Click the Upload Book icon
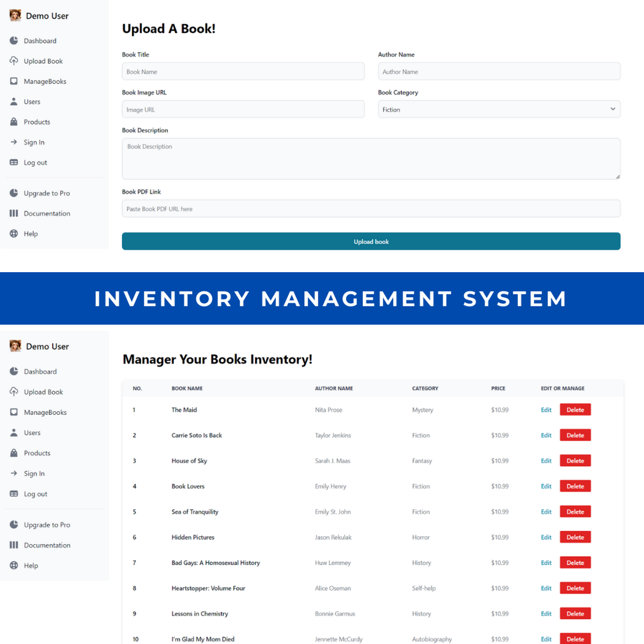The image size is (644, 644). (13, 61)
